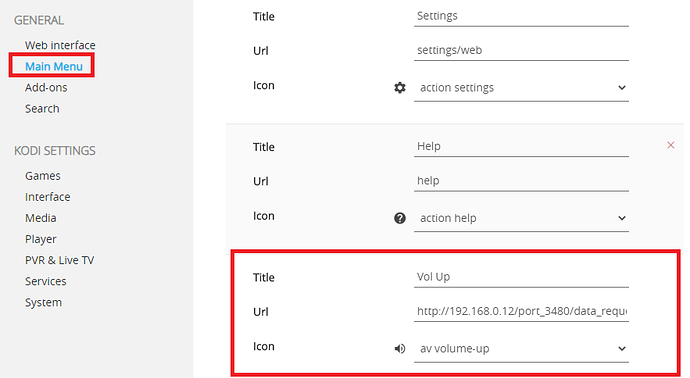
Task: Click the settings/web Url field
Action: [521, 51]
